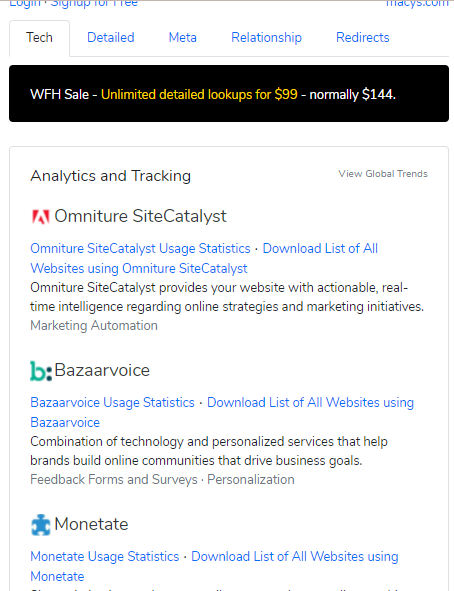The image size is (454, 591).
Task: Open Monetate Usage Statistics link
Action: (x=105, y=556)
